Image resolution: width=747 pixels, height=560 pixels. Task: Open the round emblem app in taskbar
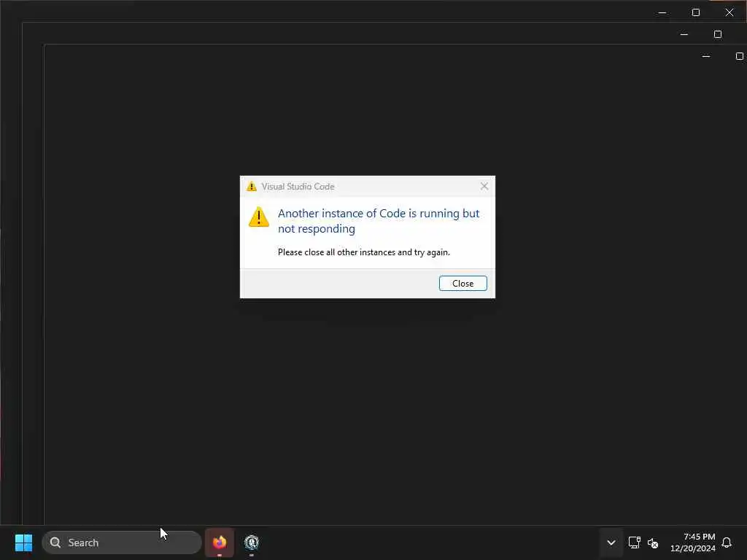[252, 542]
